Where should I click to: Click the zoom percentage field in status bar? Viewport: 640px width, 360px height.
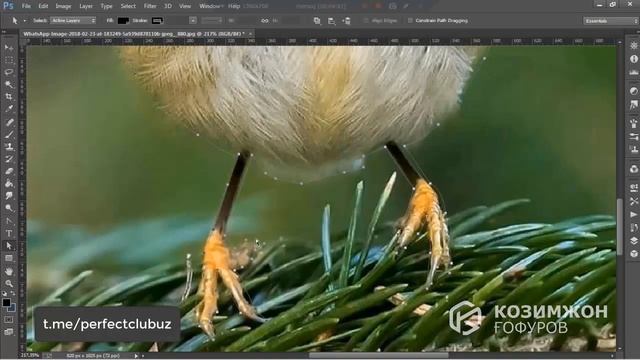click(x=31, y=356)
